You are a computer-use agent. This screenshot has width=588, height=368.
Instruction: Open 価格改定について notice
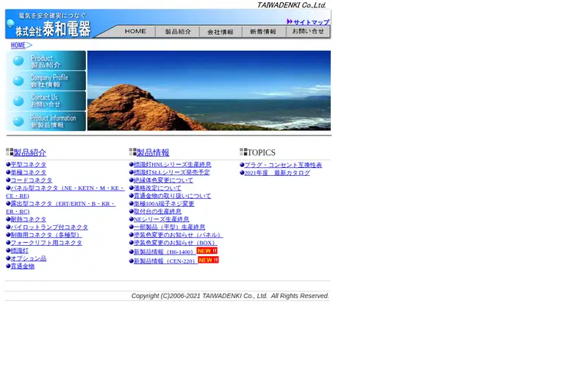pyautogui.click(x=157, y=188)
